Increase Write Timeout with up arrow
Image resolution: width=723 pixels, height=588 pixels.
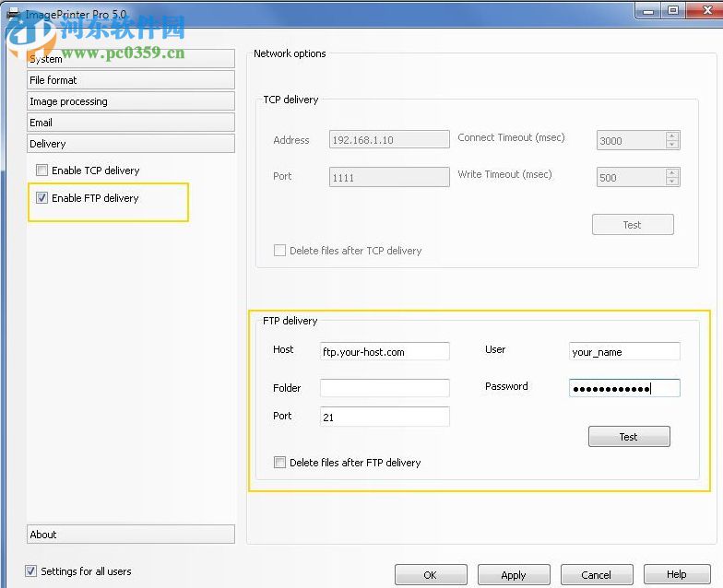tap(672, 173)
